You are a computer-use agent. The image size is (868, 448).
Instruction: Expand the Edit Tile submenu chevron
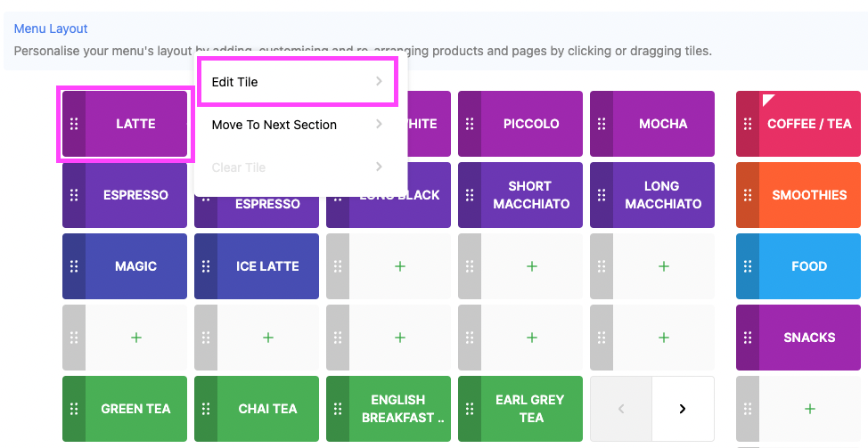coord(380,81)
